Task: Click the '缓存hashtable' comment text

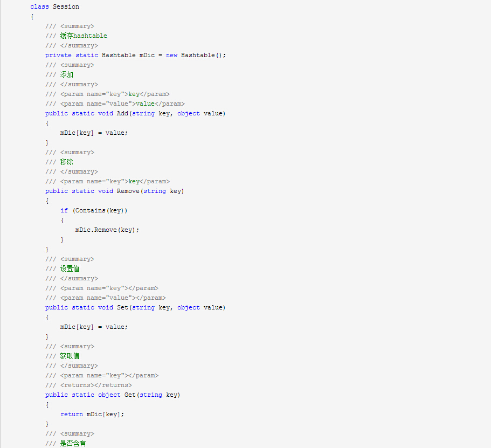Action: click(x=84, y=36)
